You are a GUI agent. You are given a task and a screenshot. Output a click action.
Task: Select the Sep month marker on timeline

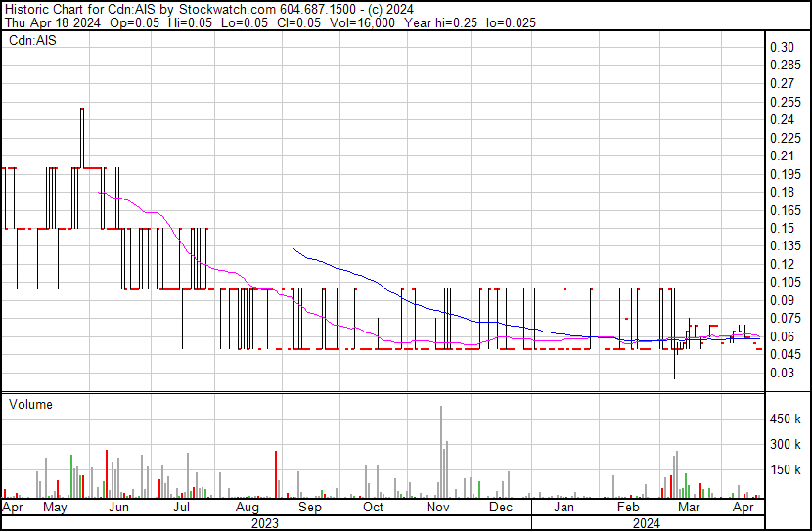coord(309,509)
